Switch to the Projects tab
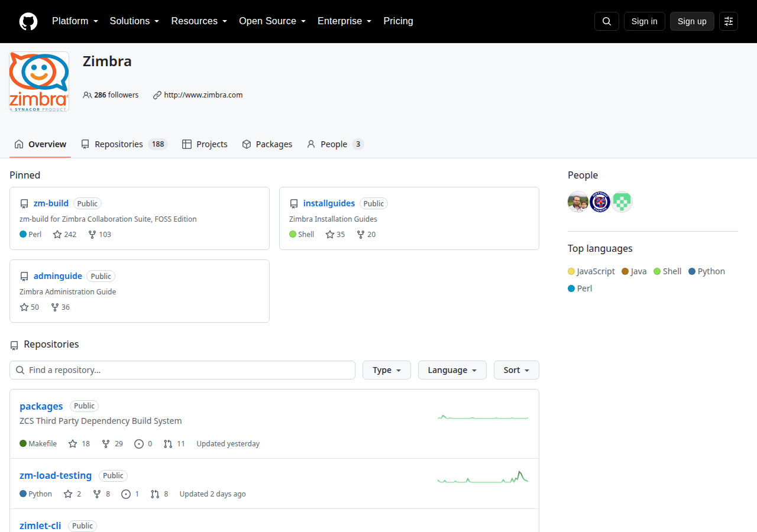 (205, 144)
